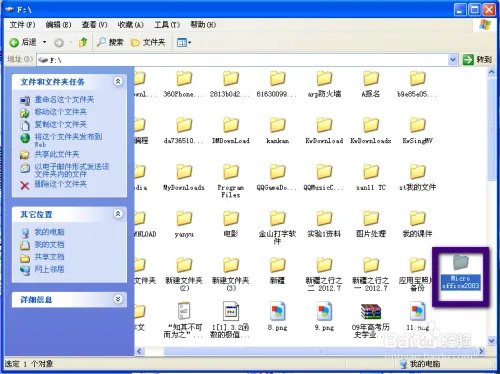Collapse the 其它位置 panel
The width and height of the screenshot is (500, 374).
(118, 214)
